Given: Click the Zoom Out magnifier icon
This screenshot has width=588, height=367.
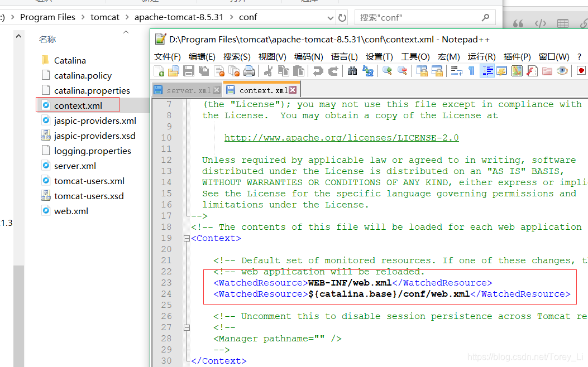Looking at the screenshot, I should tap(403, 71).
